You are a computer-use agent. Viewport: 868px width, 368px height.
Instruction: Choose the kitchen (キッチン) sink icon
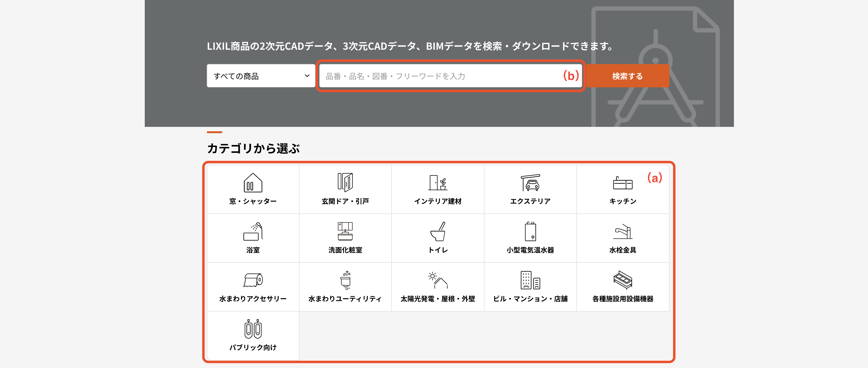click(622, 183)
